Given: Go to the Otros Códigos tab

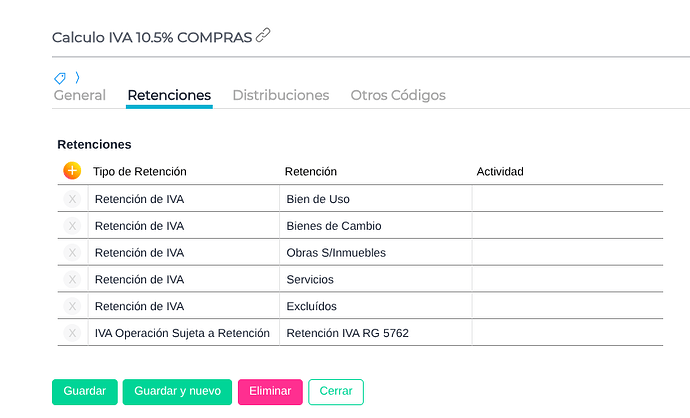Looking at the screenshot, I should (398, 96).
